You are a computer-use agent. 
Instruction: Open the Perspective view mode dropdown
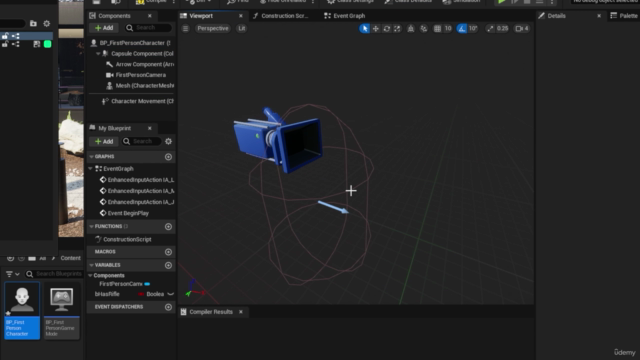(x=213, y=29)
